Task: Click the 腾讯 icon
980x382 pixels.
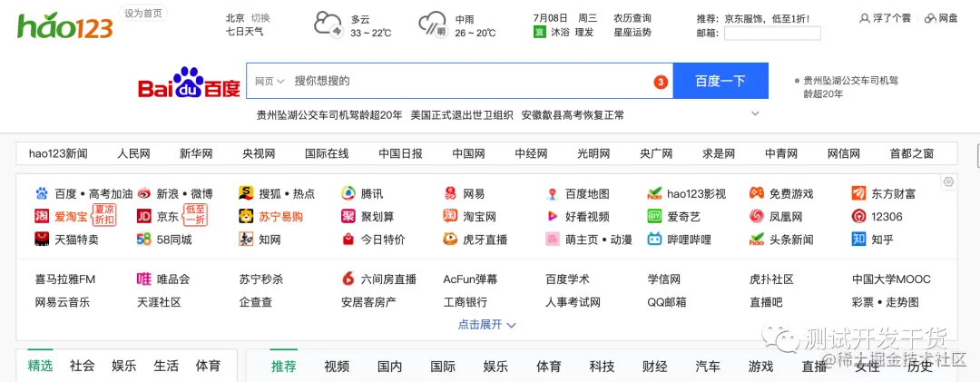Action: pos(348,194)
